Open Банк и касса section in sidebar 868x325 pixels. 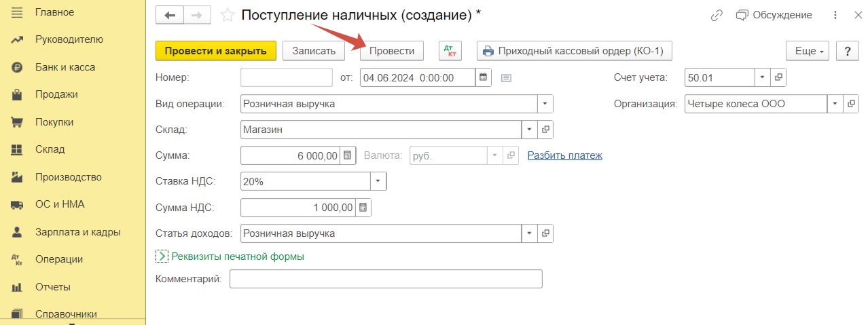(65, 67)
